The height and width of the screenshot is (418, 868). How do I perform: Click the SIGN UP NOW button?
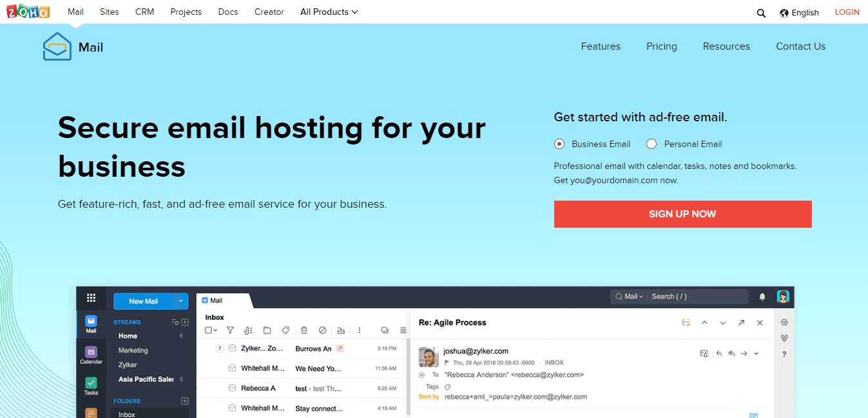[682, 214]
